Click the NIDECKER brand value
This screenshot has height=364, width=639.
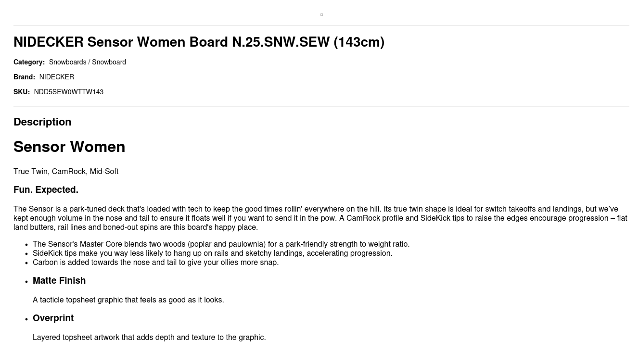click(57, 77)
